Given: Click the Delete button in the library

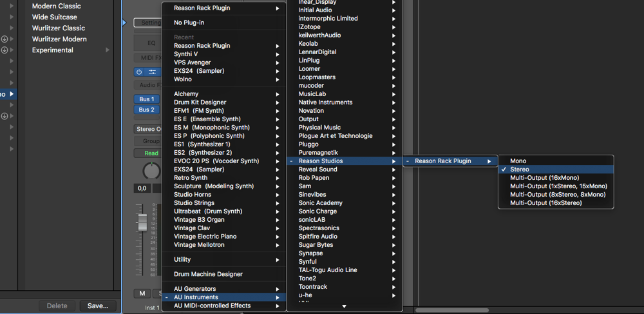Looking at the screenshot, I should point(57,306).
